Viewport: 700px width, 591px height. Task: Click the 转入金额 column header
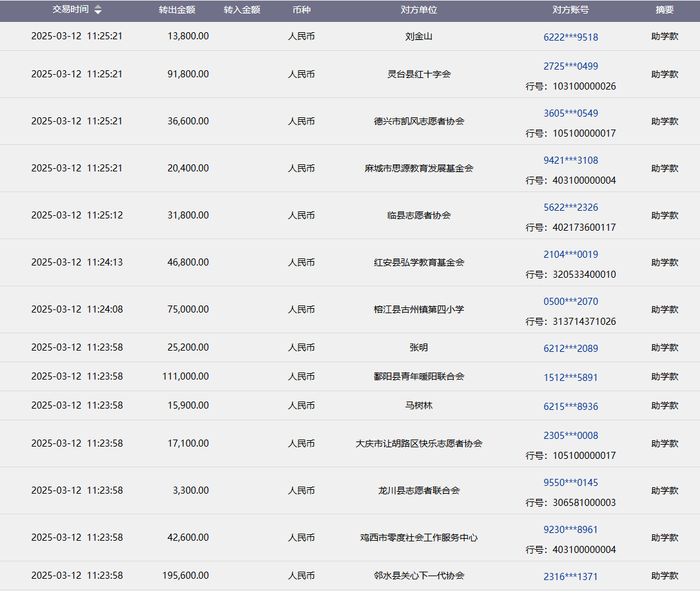click(x=242, y=10)
